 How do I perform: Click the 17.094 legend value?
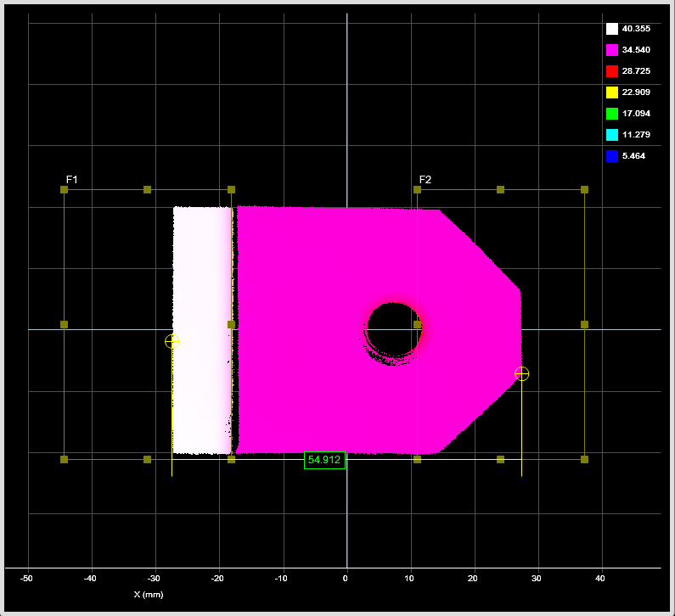(x=636, y=114)
